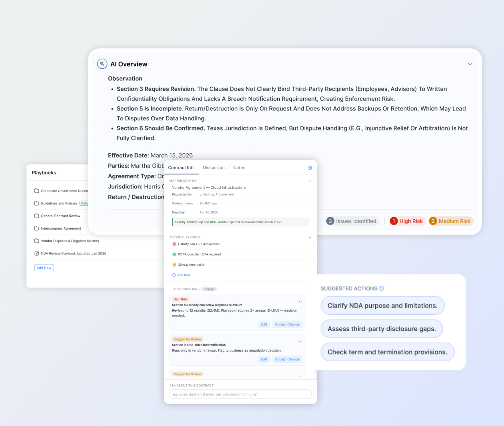Collapse the Matter Context section
504x426 pixels.
(310, 181)
